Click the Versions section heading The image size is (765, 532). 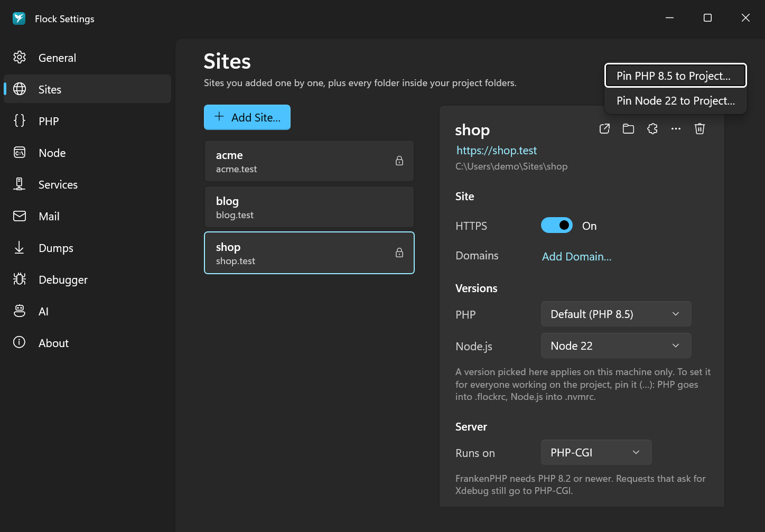[476, 288]
